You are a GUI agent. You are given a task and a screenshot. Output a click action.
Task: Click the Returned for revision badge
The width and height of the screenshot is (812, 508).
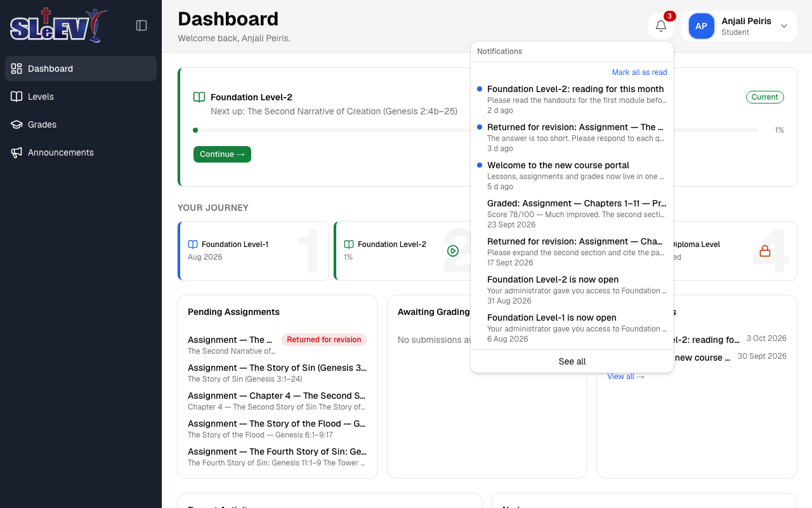324,340
